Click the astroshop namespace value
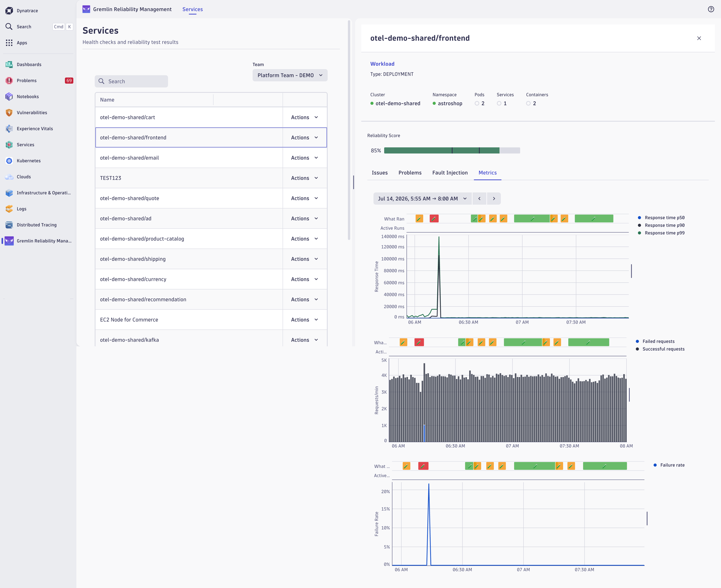The image size is (721, 588). pos(450,103)
